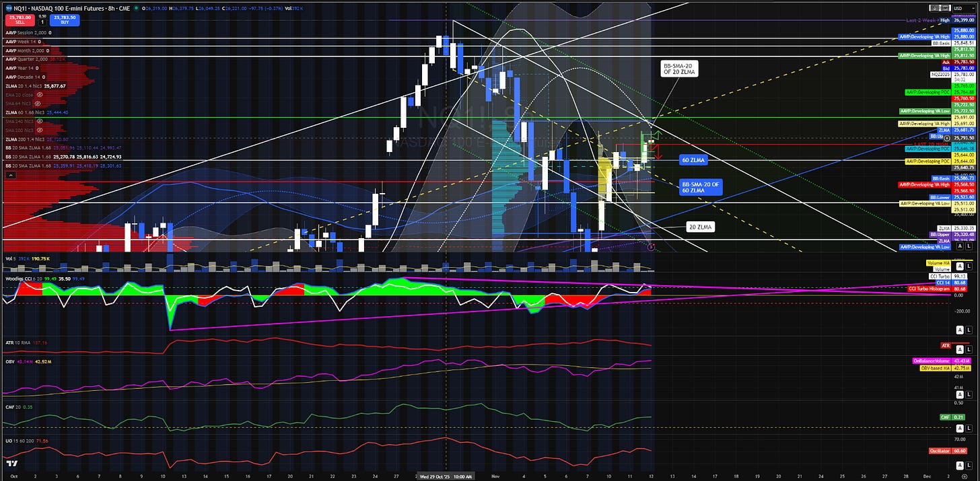The height and width of the screenshot is (481, 980).
Task: Toggle log scale 'L' on the main price scale
Action: click(969, 246)
